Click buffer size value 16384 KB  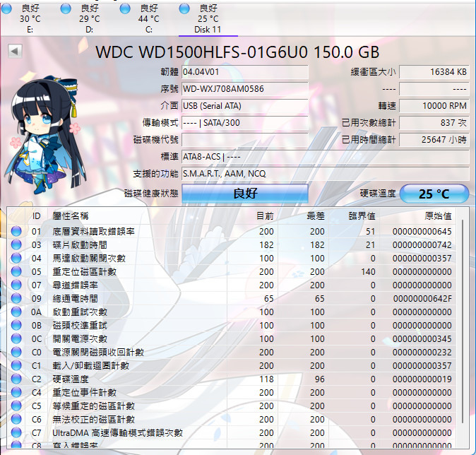(434, 72)
